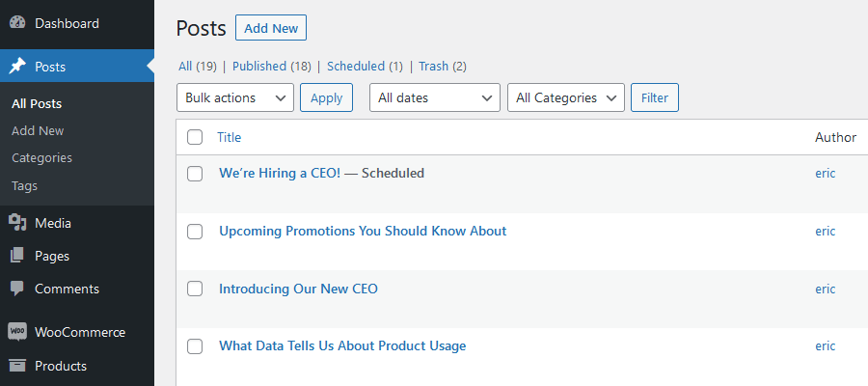The height and width of the screenshot is (386, 868).
Task: Click the Filter button
Action: click(x=654, y=97)
